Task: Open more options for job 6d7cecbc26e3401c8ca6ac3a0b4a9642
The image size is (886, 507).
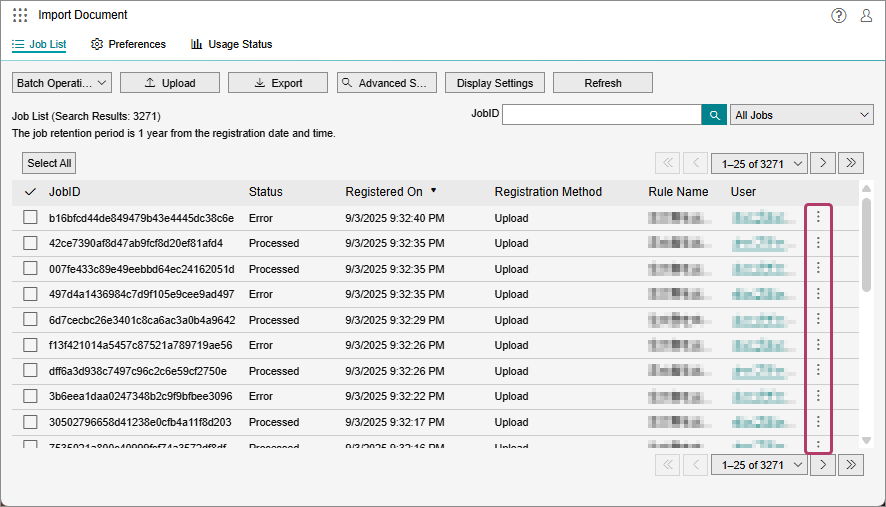Action: click(818, 319)
